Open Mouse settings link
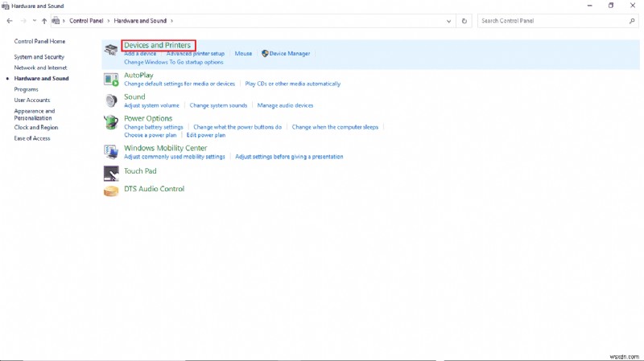 tap(243, 54)
